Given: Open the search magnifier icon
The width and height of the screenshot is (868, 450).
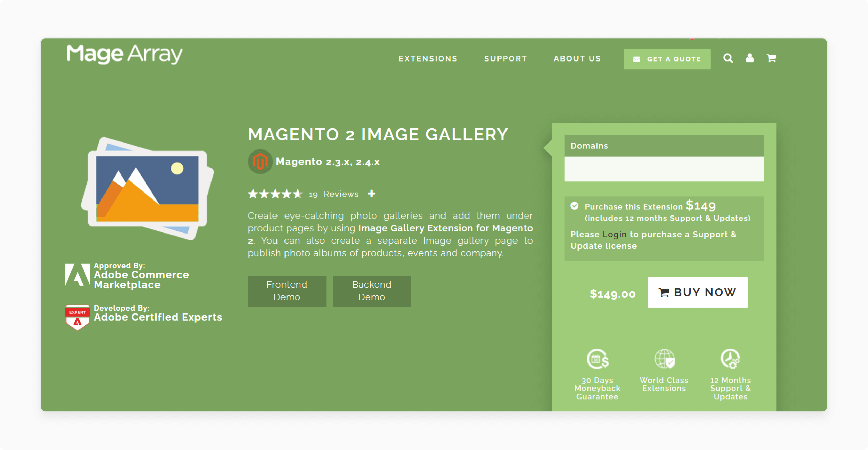Looking at the screenshot, I should pos(728,58).
